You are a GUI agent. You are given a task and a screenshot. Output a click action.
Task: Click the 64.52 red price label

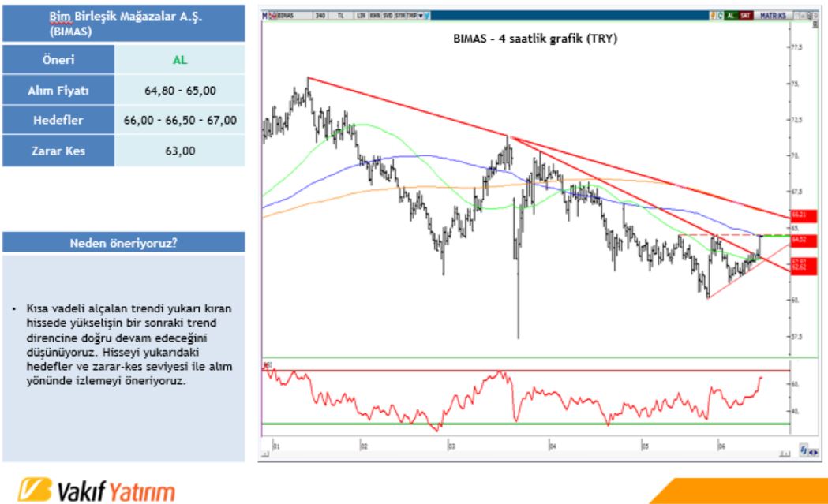(804, 240)
